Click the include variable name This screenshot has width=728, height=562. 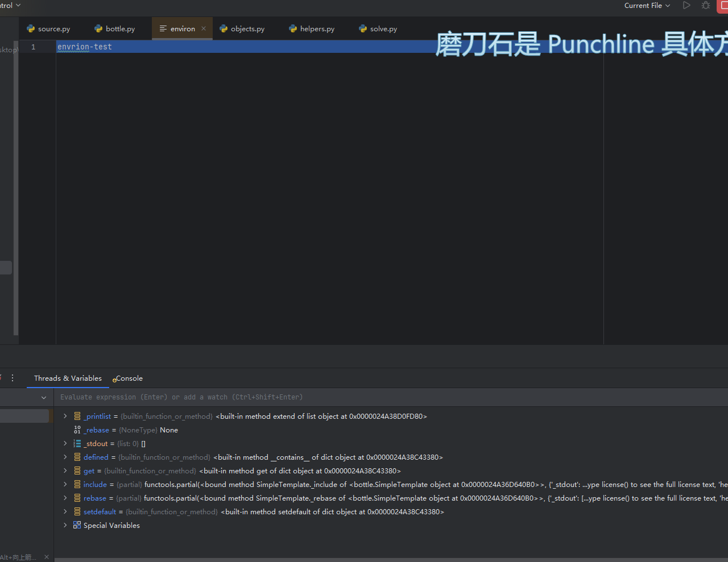(x=95, y=485)
